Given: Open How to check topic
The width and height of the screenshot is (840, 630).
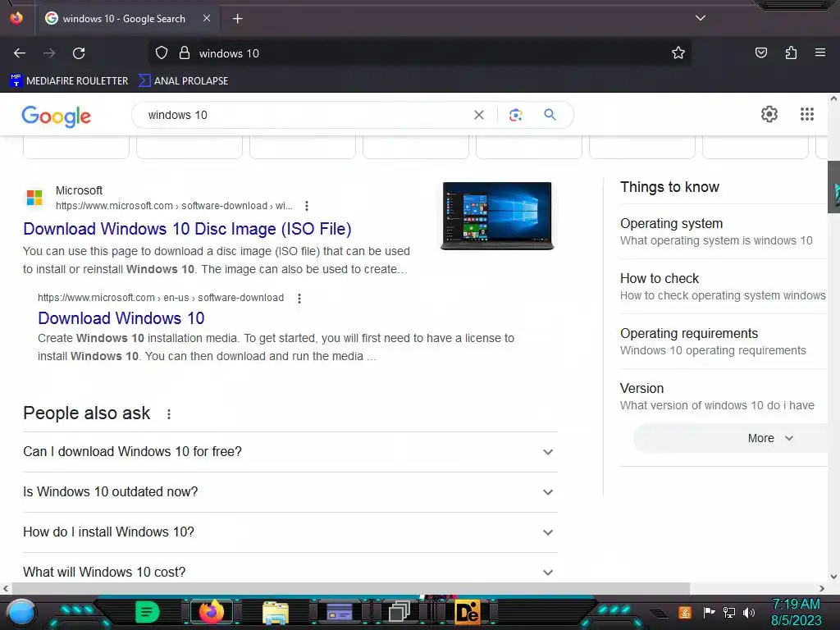Looking at the screenshot, I should 723,286.
